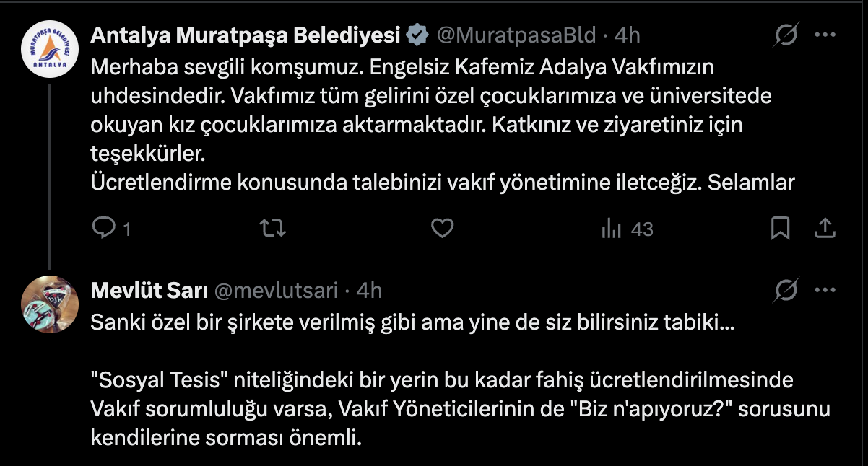Viewport: 868px width, 466px height.
Task: Like the Muratpaşa Belediyesi tweet
Action: click(441, 229)
